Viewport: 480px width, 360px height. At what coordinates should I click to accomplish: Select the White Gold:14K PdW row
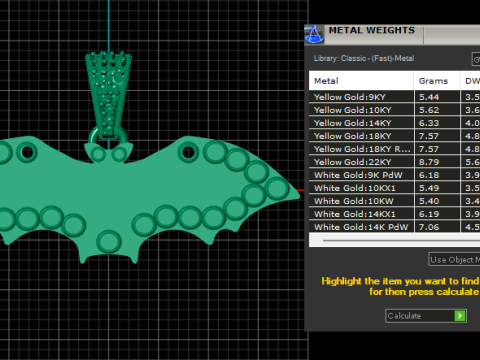pyautogui.click(x=394, y=227)
